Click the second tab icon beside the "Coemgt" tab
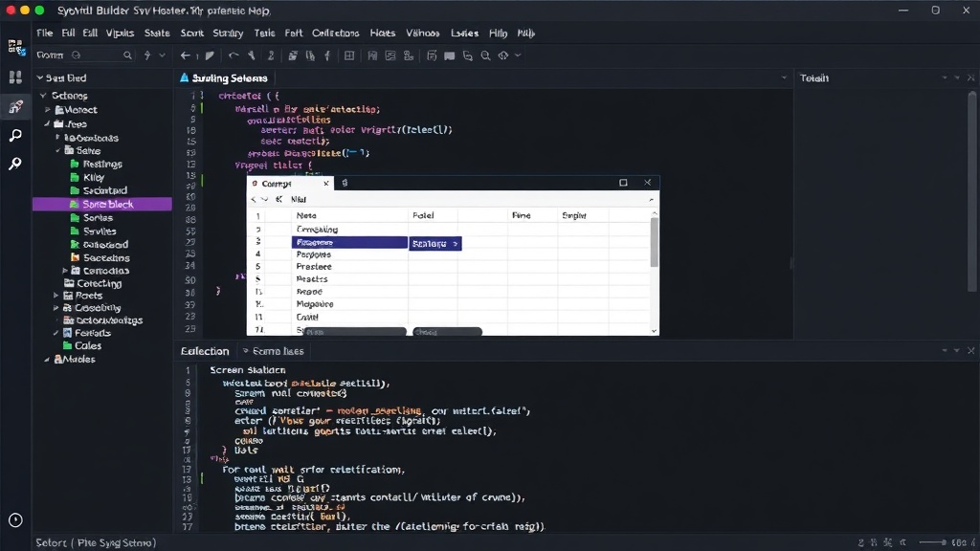The image size is (980, 551). (x=345, y=183)
